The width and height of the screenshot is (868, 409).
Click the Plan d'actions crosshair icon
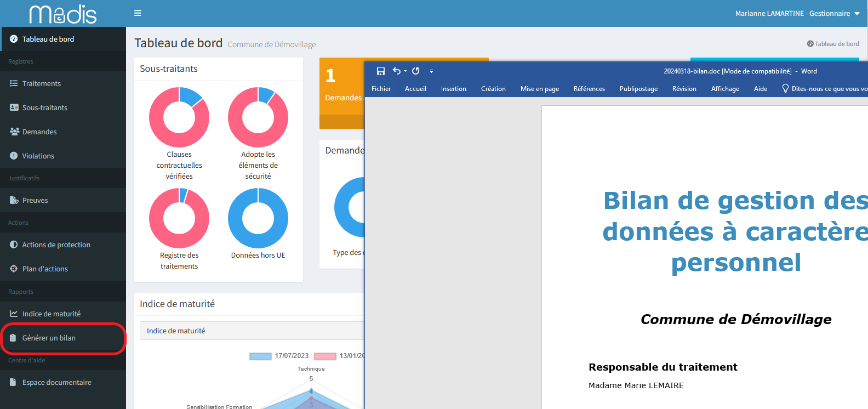14,269
